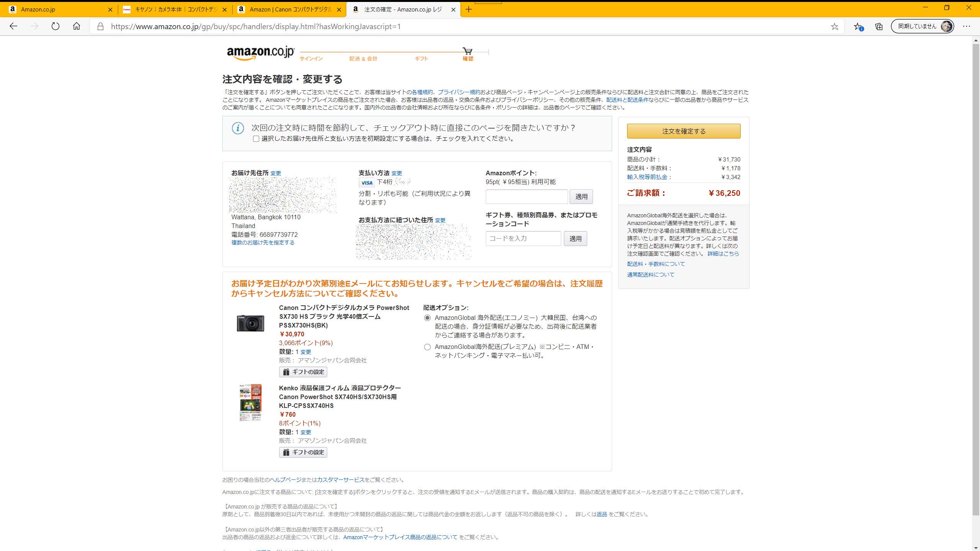Click the shopping cart icon on progress bar
Screen dimensions: 980x551
click(467, 51)
